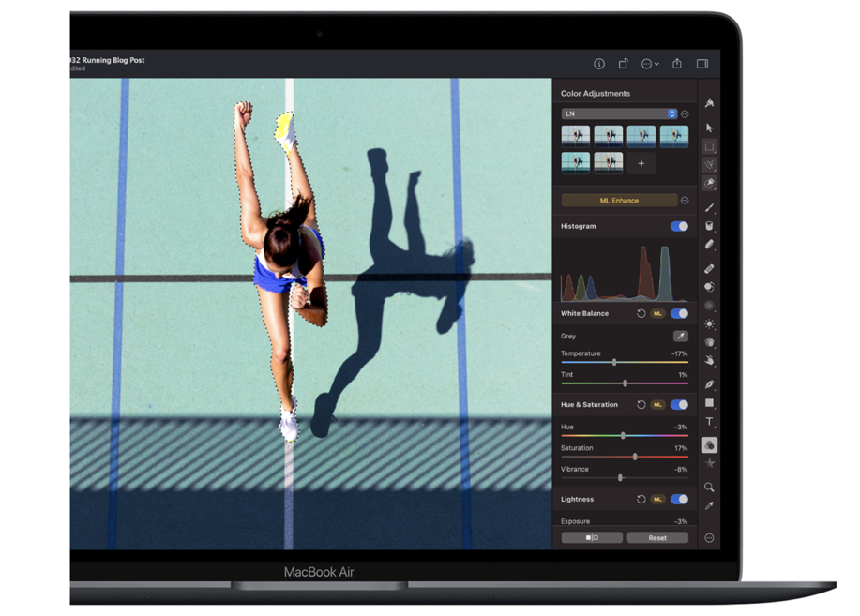Click the ML Enhance button

(619, 201)
